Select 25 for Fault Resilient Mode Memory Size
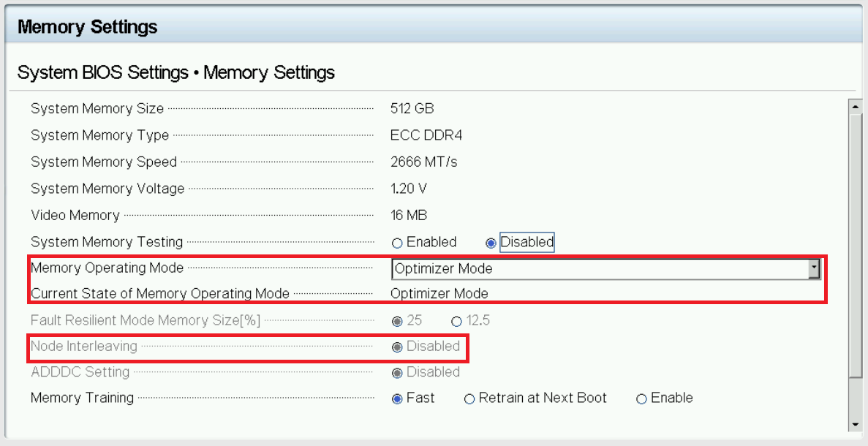Image resolution: width=868 pixels, height=446 pixels. point(398,320)
